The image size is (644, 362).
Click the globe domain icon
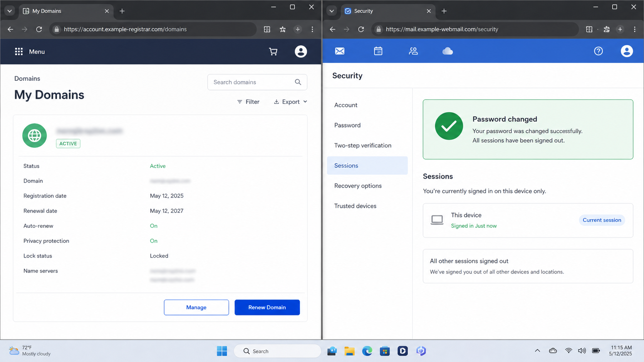(35, 135)
